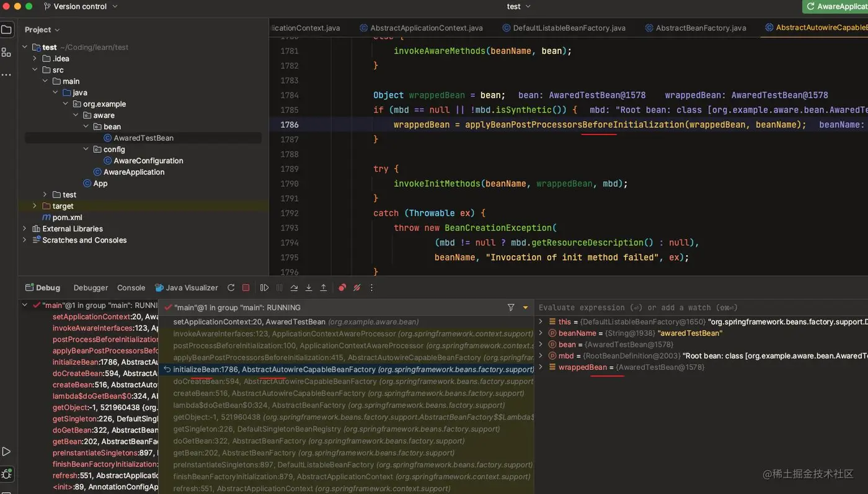The height and width of the screenshot is (494, 868).
Task: Select the aware package in project tree
Action: [104, 115]
